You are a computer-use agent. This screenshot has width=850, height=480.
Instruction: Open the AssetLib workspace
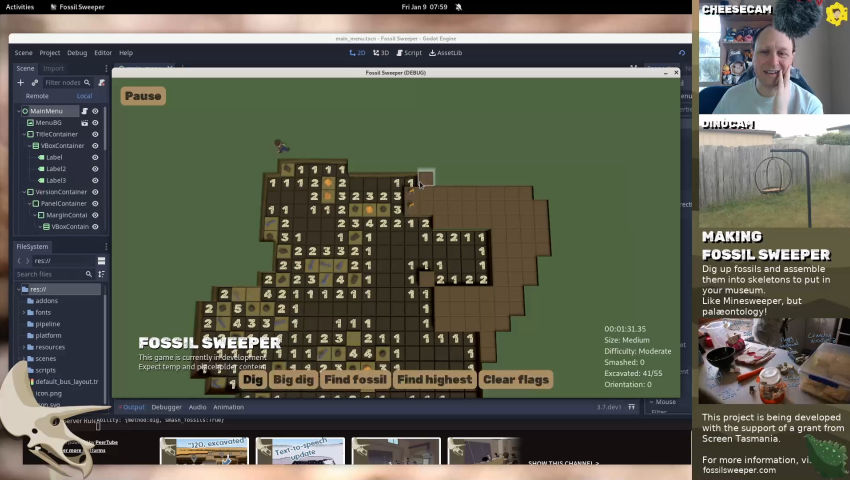(x=446, y=53)
